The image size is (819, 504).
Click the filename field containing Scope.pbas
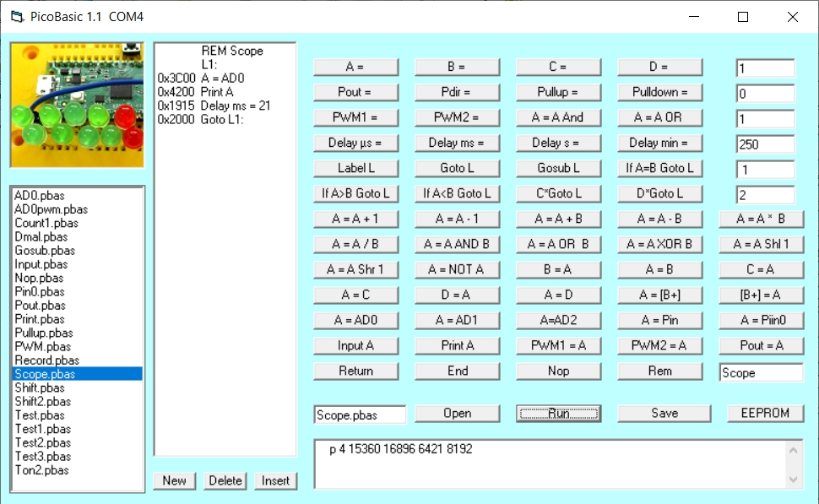click(x=360, y=415)
